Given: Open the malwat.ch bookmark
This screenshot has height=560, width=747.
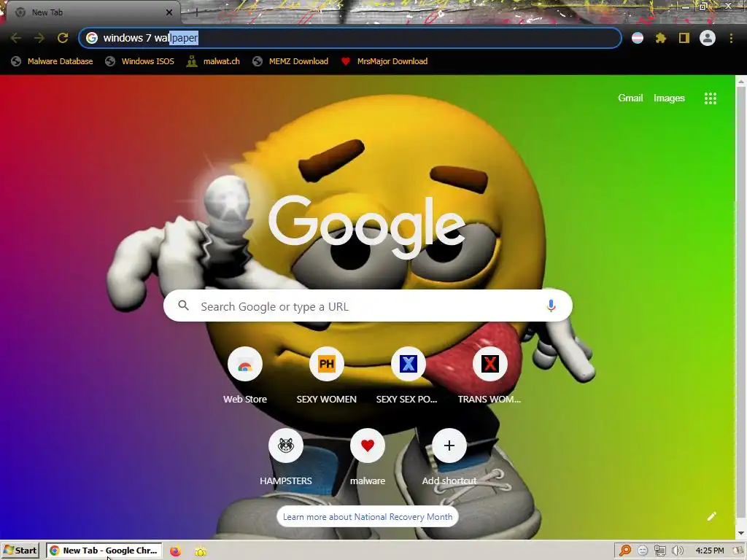Looking at the screenshot, I should point(213,61).
